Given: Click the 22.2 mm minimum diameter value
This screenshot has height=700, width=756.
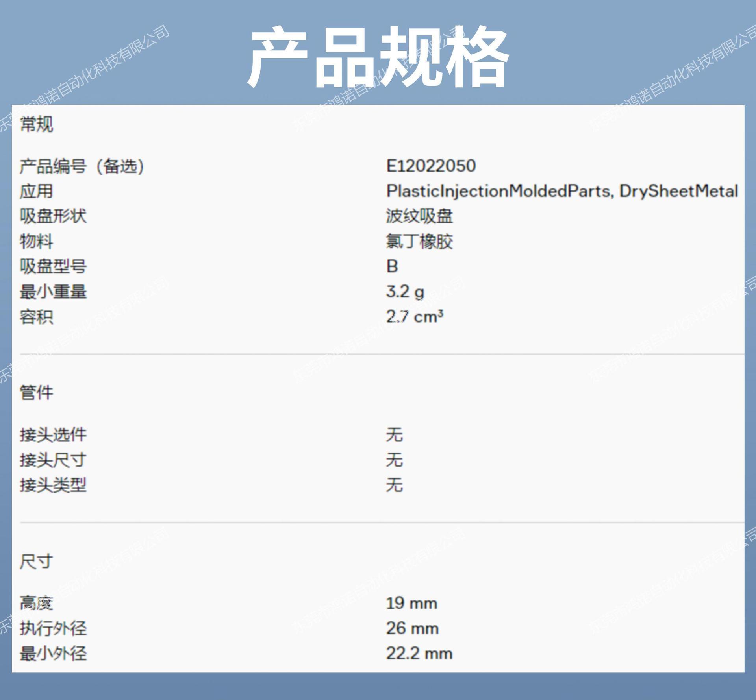Looking at the screenshot, I should click(419, 653).
